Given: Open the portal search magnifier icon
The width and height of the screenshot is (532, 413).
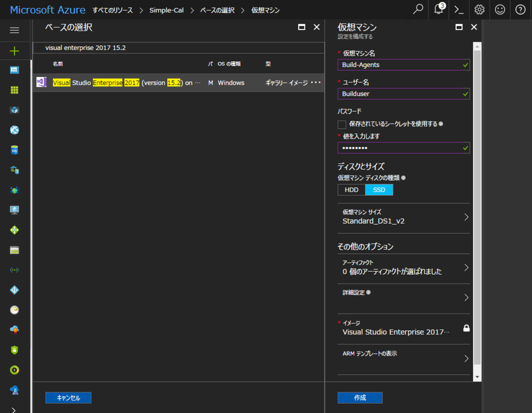Looking at the screenshot, I should [418, 9].
